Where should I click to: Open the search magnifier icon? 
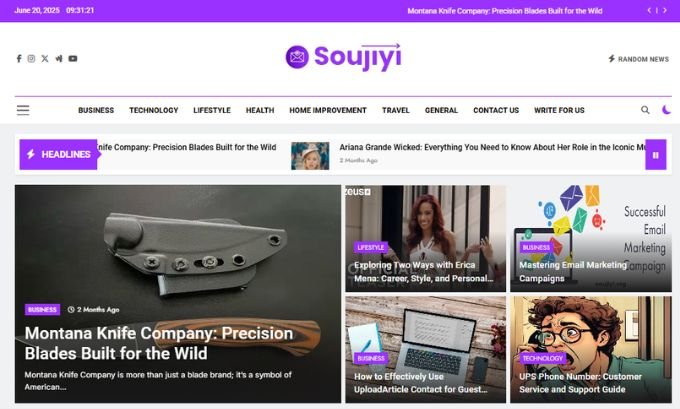click(x=645, y=110)
